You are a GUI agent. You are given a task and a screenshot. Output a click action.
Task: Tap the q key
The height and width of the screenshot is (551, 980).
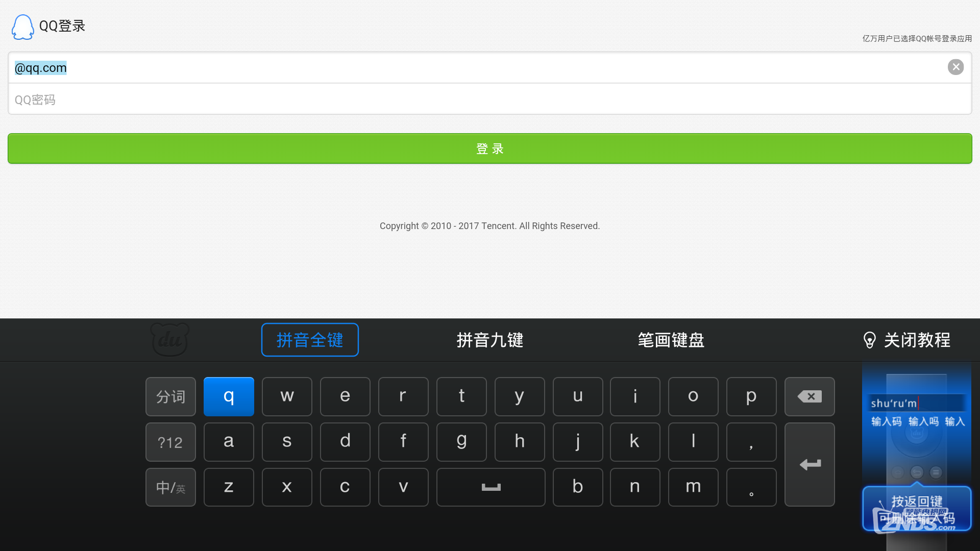pyautogui.click(x=229, y=396)
